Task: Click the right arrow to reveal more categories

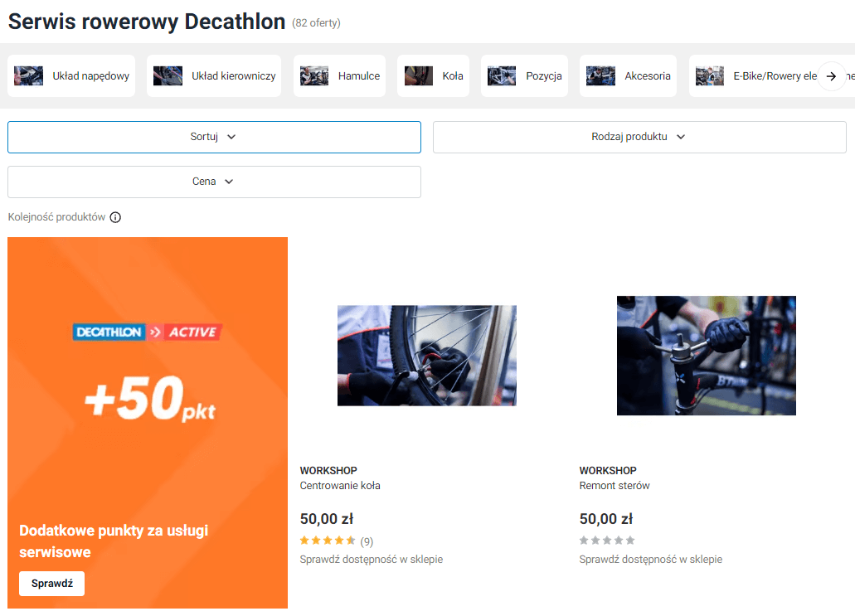Action: (x=832, y=75)
